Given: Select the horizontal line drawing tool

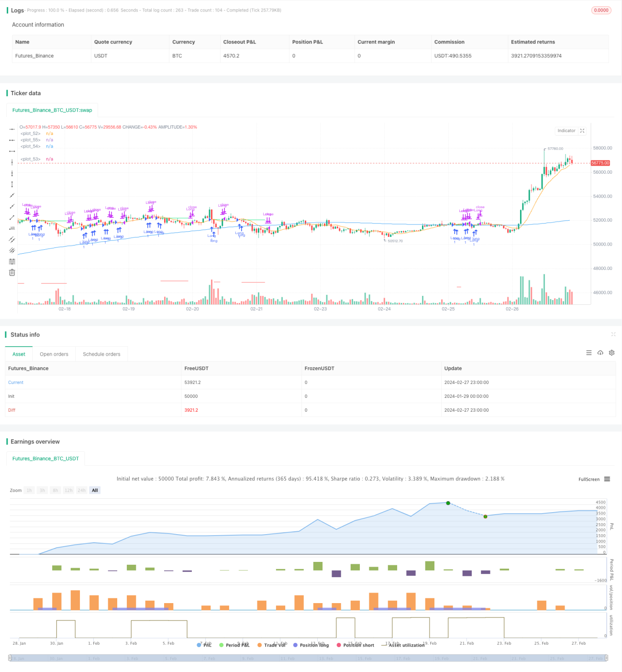Looking at the screenshot, I should (12, 129).
